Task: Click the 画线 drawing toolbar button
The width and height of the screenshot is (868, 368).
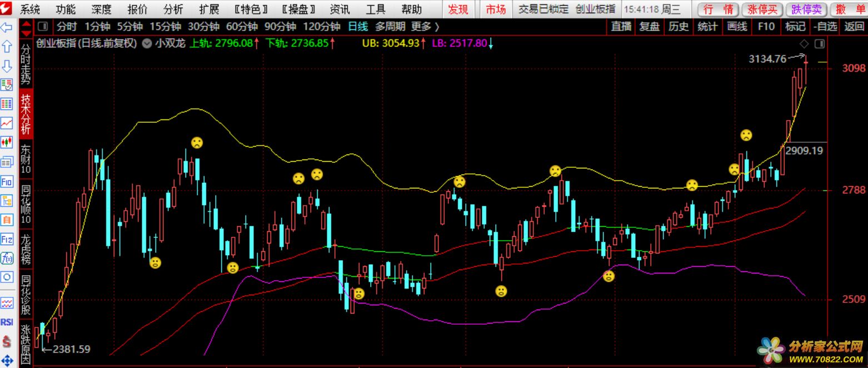Action: (x=737, y=27)
